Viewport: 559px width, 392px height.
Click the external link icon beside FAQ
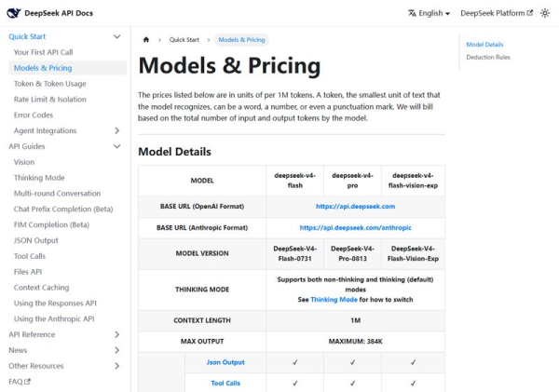tap(27, 382)
